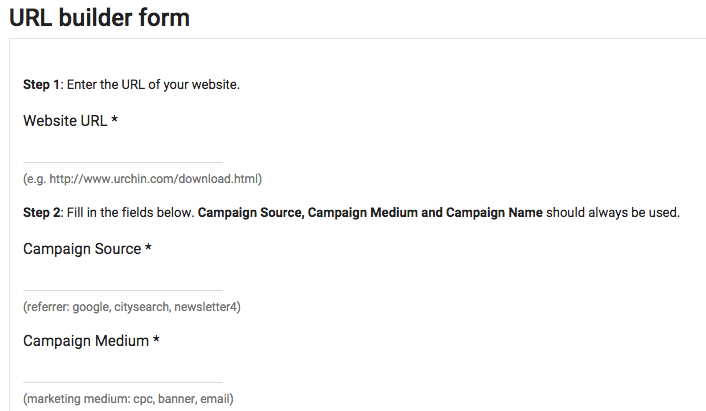
Task: Click the asterisk next to Campaign Source
Action: tap(148, 249)
